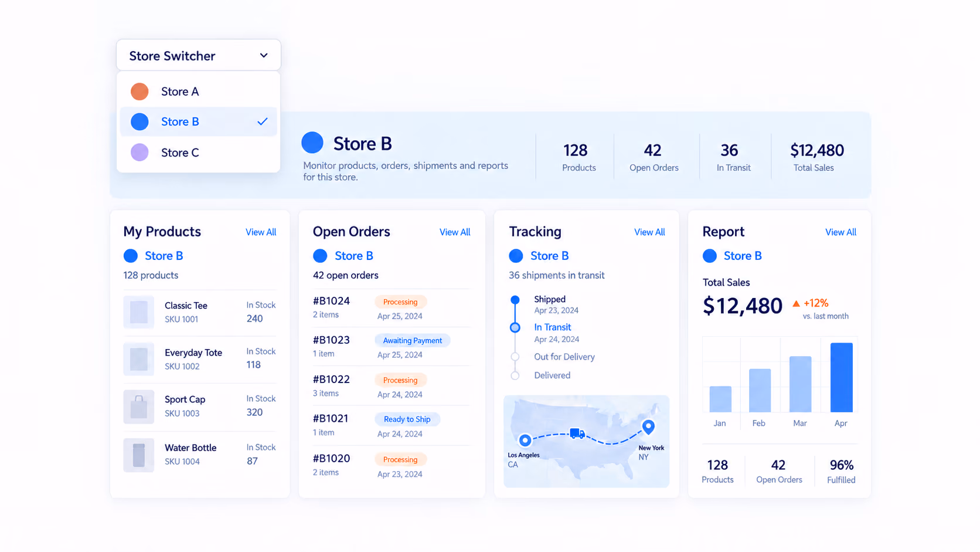View all Open Orders
This screenshot has height=552, width=980.
[x=455, y=232]
